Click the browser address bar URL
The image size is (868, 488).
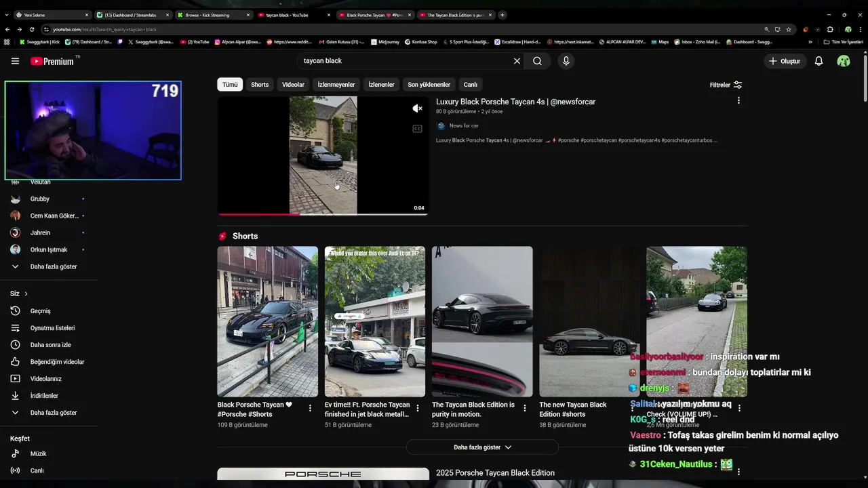104,29
